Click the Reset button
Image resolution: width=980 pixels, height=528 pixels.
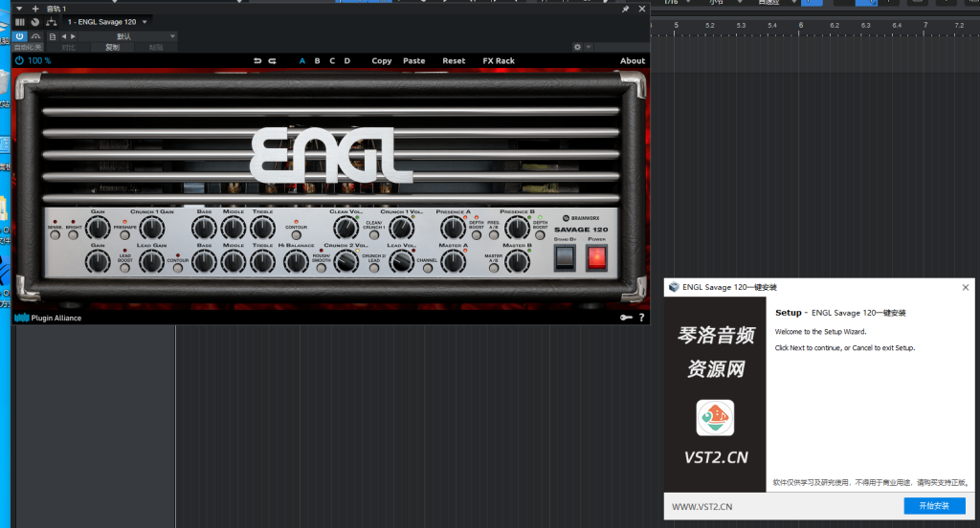pyautogui.click(x=454, y=61)
